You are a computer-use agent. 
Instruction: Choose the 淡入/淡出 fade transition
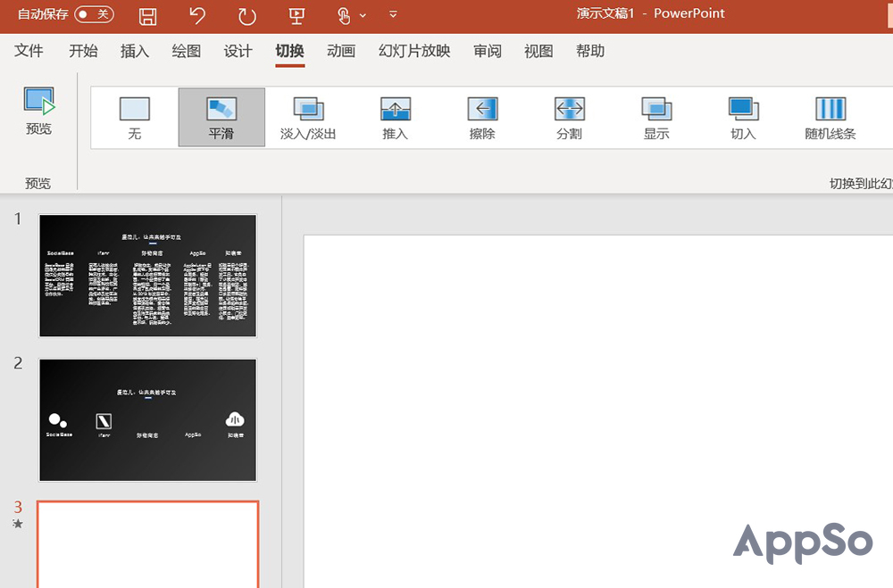click(308, 117)
